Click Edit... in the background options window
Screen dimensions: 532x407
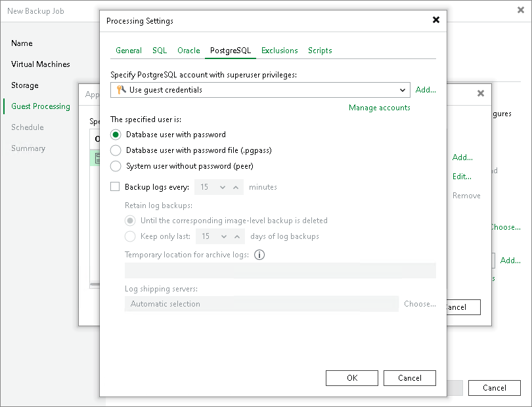462,177
